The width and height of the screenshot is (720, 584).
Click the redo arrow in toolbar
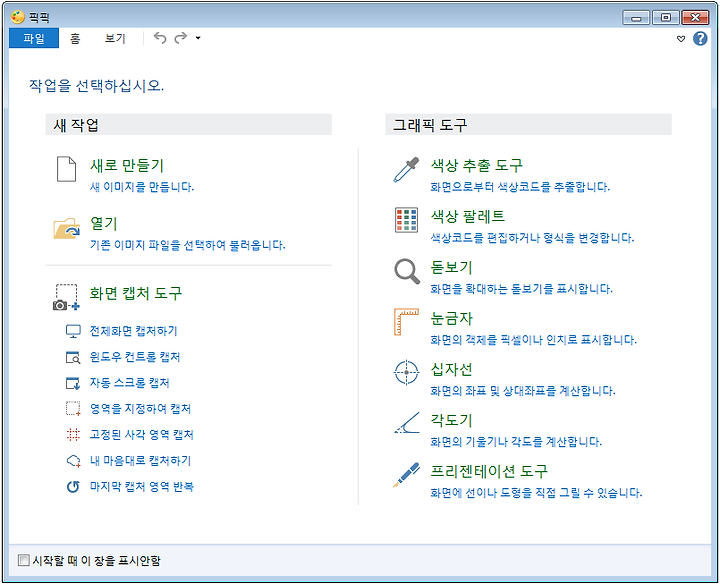[181, 38]
